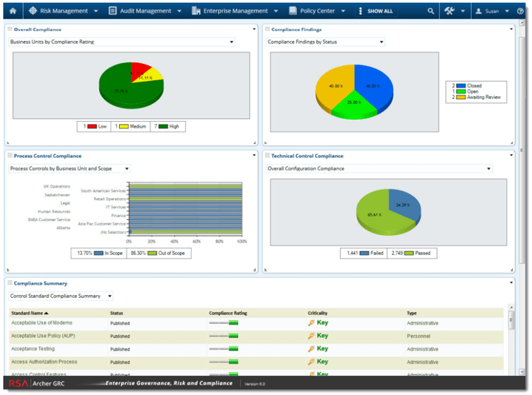Click SHOW ALL in the top bar
Screen dimensions: 532x395
(x=379, y=11)
